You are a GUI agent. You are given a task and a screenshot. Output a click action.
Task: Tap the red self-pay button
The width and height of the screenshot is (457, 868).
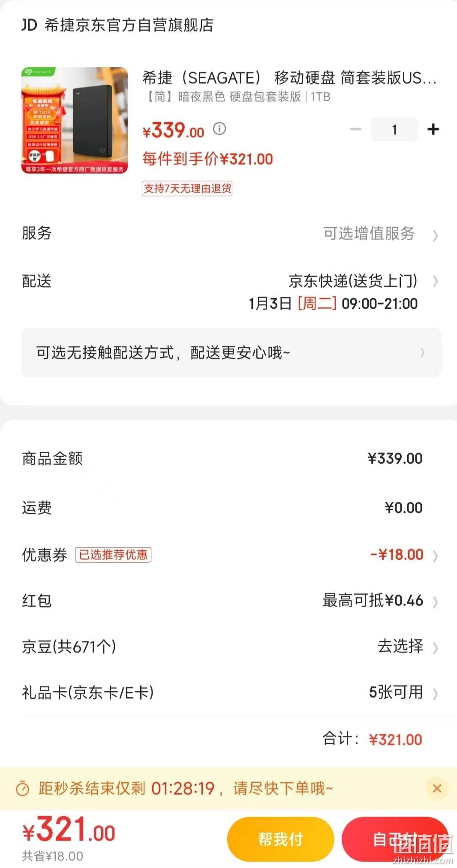pyautogui.click(x=395, y=839)
